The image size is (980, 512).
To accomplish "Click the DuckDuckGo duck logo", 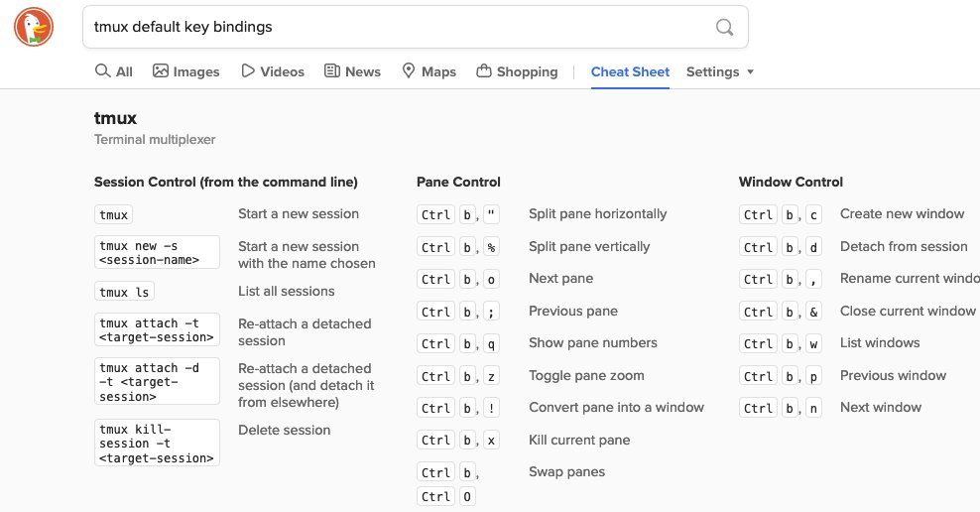I will pyautogui.click(x=34, y=27).
